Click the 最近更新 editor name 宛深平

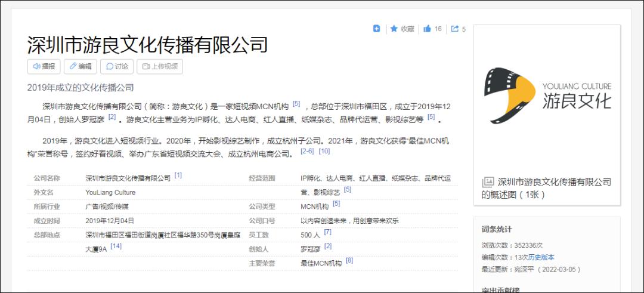524,270
